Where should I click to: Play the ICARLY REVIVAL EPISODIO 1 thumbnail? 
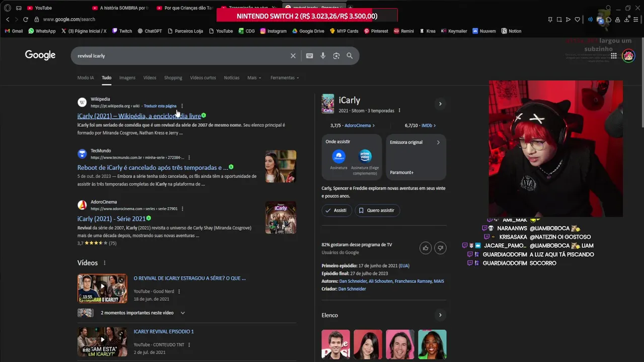pos(102,342)
